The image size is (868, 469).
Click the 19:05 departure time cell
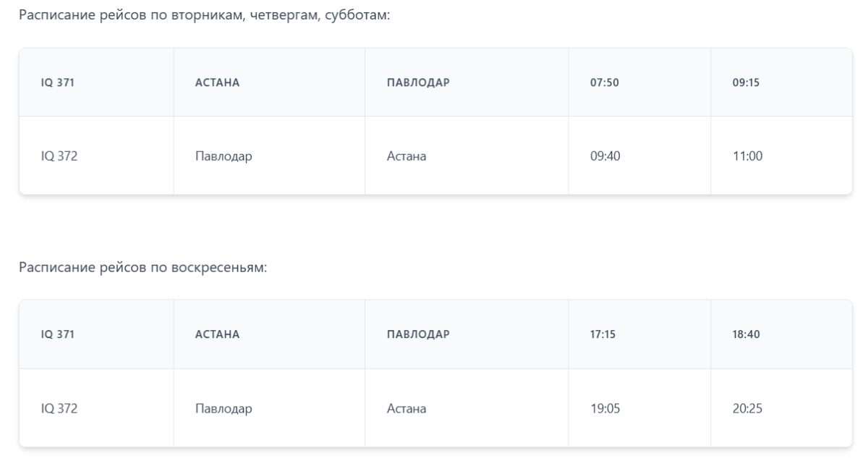(x=639, y=408)
